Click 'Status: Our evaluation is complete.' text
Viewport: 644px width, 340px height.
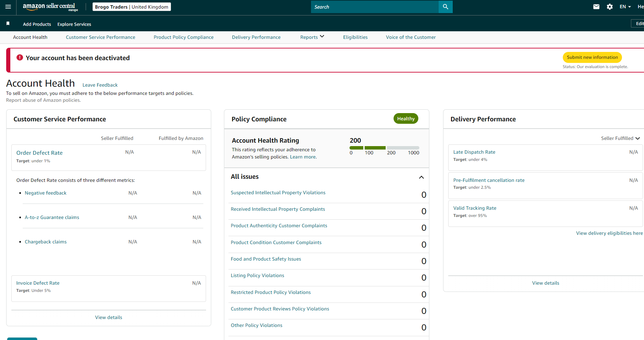(x=595, y=67)
